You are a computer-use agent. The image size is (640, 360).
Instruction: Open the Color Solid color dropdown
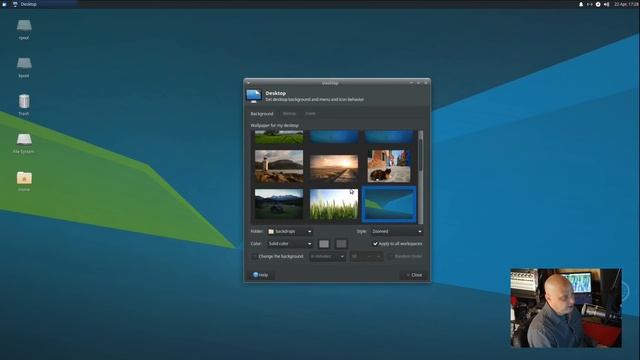[290, 244]
